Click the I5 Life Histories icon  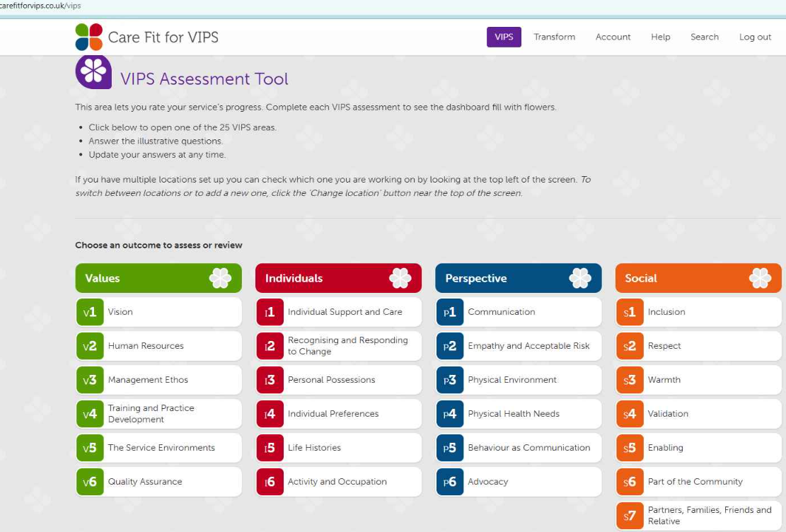point(270,448)
